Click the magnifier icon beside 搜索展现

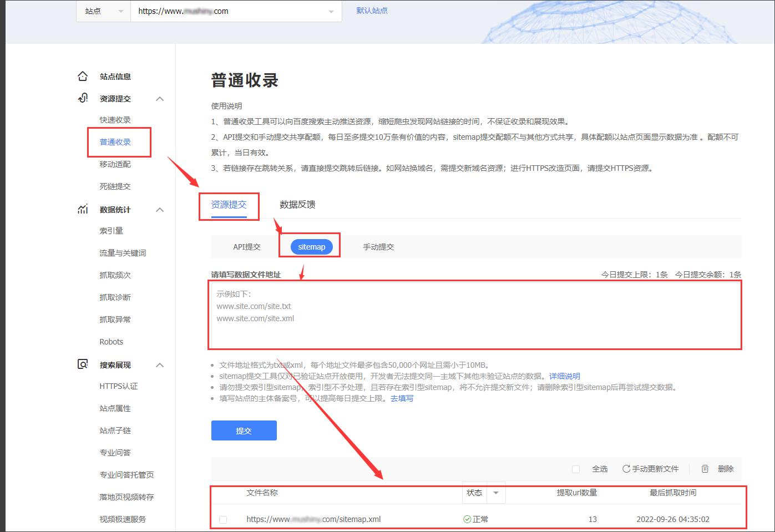click(x=82, y=364)
